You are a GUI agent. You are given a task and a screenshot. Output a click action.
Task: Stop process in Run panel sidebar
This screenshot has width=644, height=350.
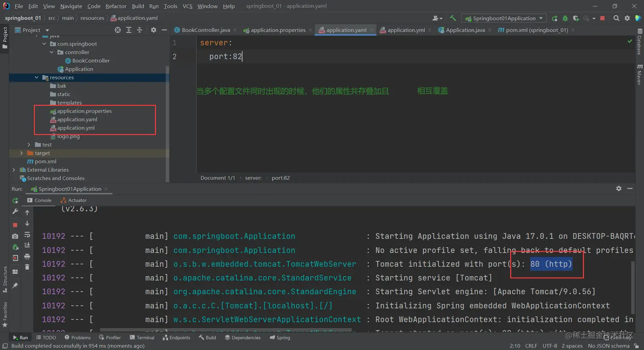15,225
